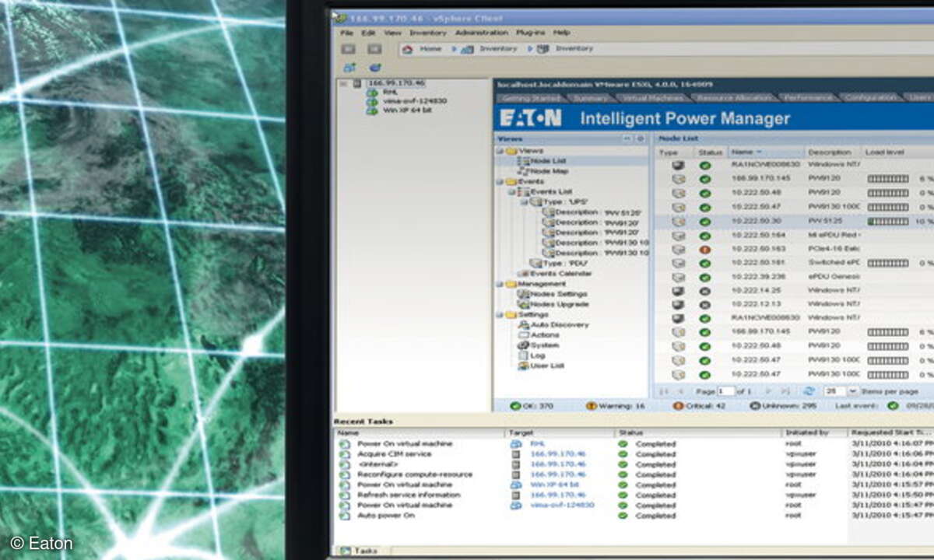
Task: Select the RHL virtual machine in inventory tree
Action: click(389, 92)
